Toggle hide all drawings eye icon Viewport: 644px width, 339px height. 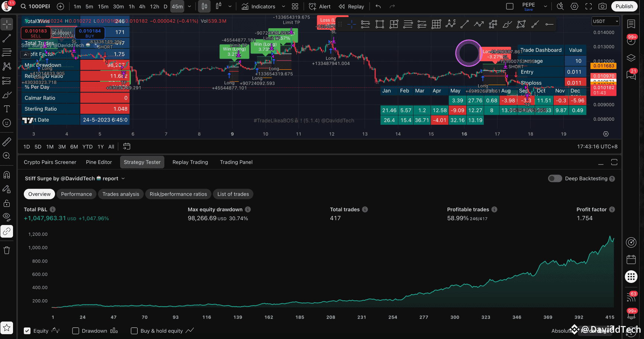point(7,217)
